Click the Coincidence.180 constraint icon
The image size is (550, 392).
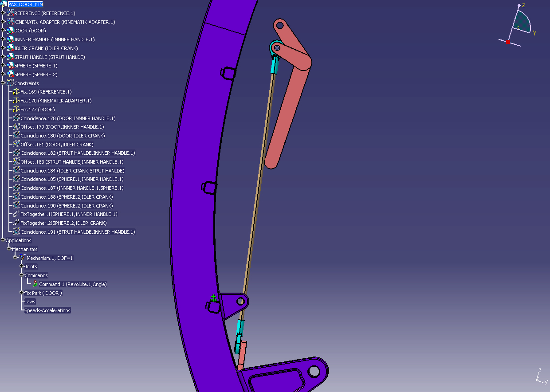[16, 135]
